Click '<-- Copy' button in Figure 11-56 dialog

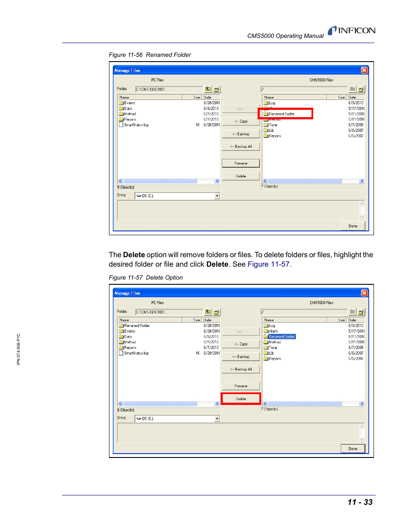241,121
